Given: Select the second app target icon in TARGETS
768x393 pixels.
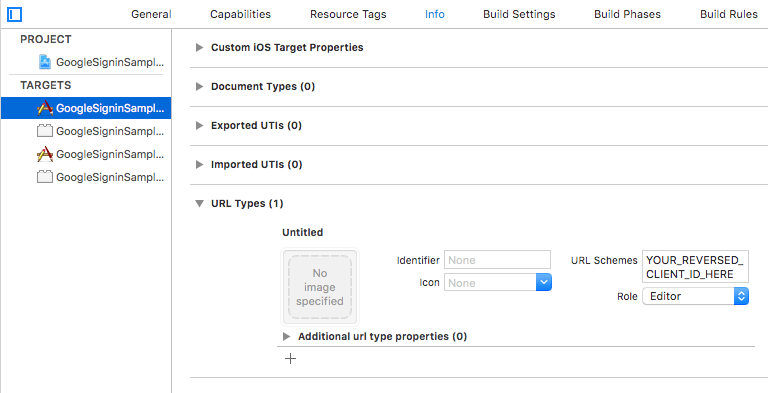Looking at the screenshot, I should (45, 154).
